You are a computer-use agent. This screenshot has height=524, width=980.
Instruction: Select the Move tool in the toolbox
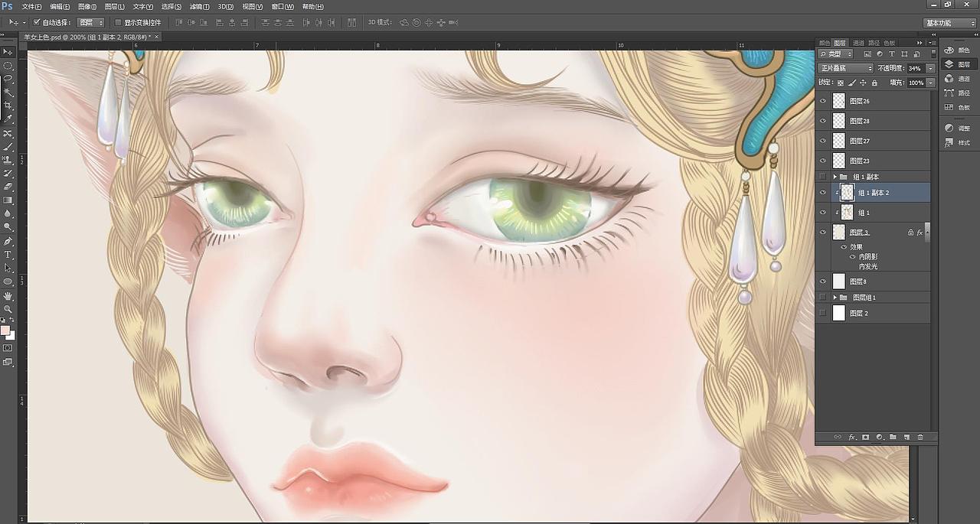click(x=8, y=52)
